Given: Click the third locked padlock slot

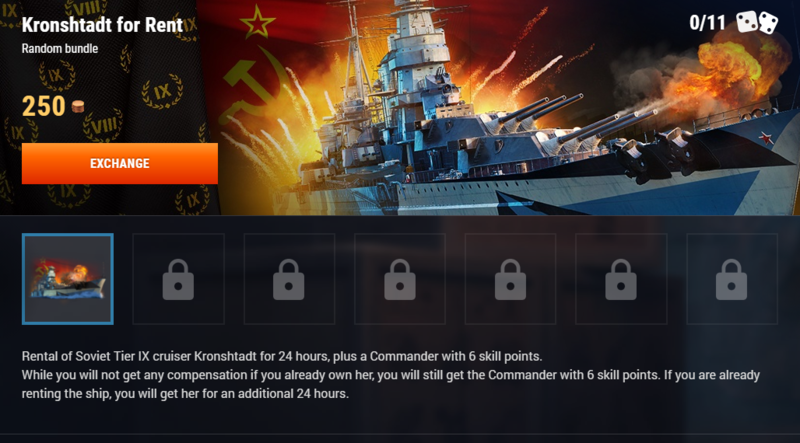Looking at the screenshot, I should pyautogui.click(x=399, y=279).
